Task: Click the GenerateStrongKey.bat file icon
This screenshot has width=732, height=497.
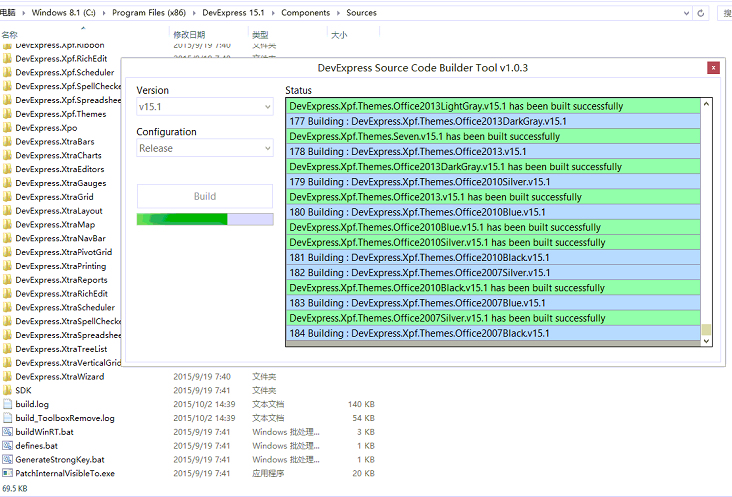Action: (7, 459)
